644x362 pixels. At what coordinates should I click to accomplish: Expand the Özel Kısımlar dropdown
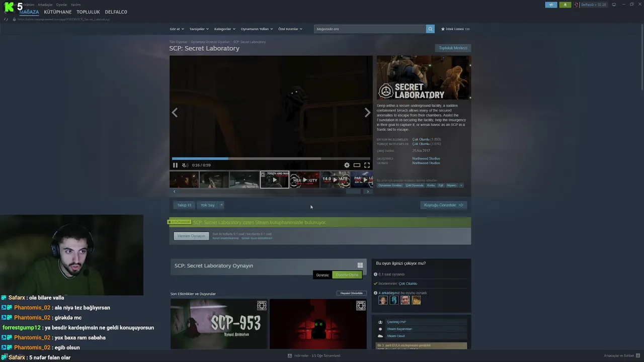[x=290, y=29]
